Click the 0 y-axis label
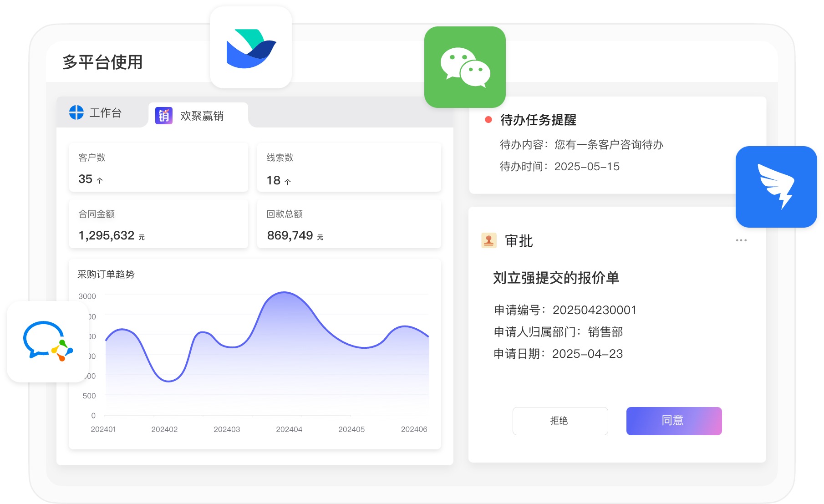This screenshot has width=824, height=504. (93, 416)
